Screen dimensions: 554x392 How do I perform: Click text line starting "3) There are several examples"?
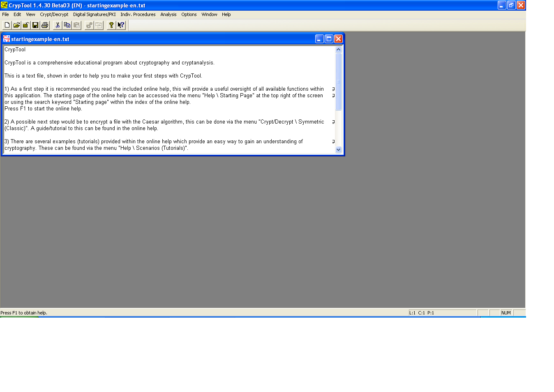tap(154, 142)
